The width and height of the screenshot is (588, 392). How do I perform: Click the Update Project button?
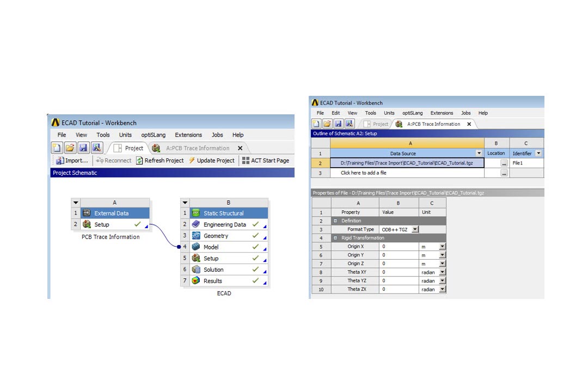[x=212, y=161]
